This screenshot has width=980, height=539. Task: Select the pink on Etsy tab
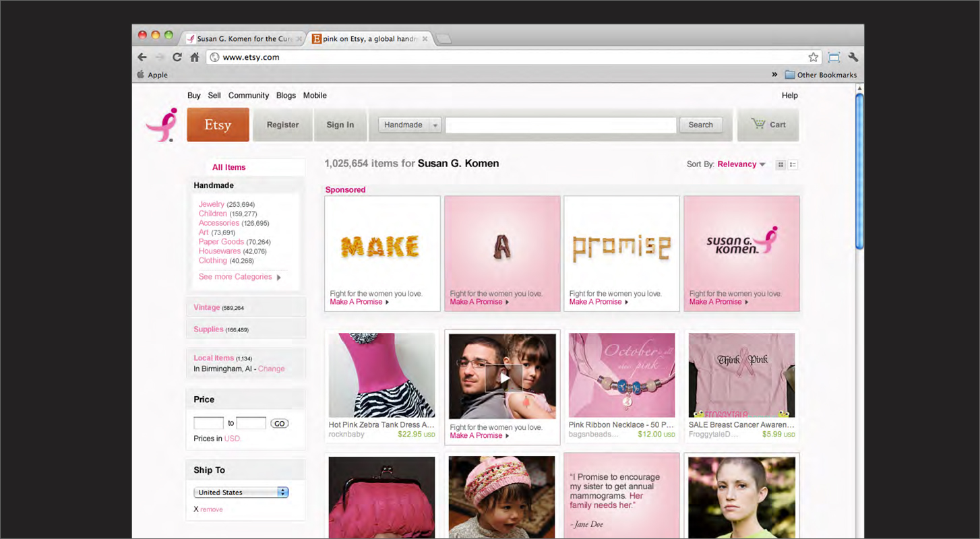pyautogui.click(x=370, y=39)
